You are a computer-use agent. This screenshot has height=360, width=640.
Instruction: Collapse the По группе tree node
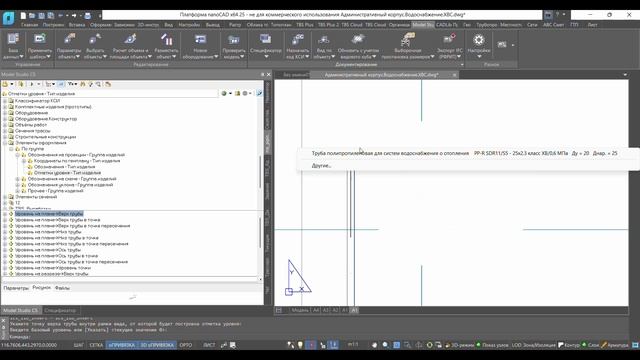11,149
